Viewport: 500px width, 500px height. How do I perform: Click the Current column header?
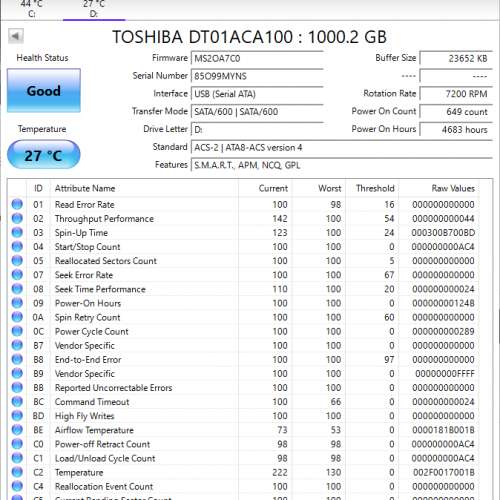click(x=265, y=188)
